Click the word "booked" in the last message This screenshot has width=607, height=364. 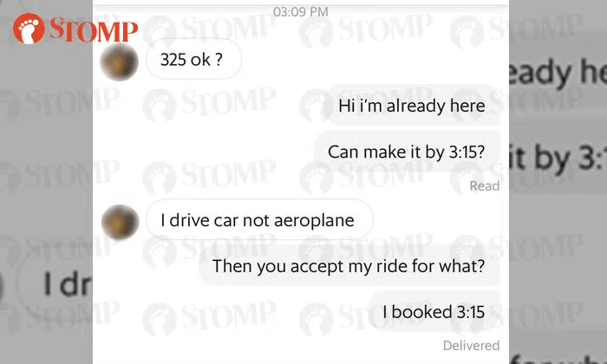click(424, 311)
